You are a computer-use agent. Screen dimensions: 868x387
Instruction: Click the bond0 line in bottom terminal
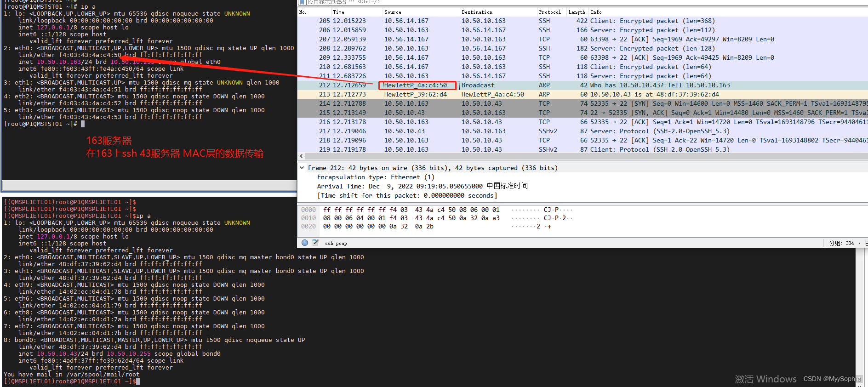click(x=154, y=340)
